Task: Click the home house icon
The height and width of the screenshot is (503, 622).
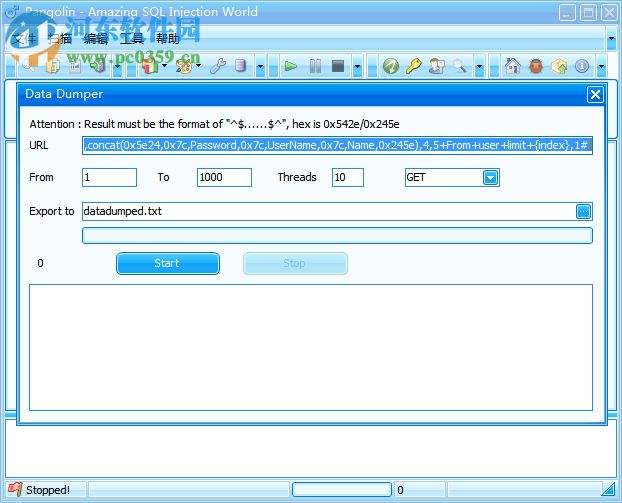Action: (x=513, y=66)
